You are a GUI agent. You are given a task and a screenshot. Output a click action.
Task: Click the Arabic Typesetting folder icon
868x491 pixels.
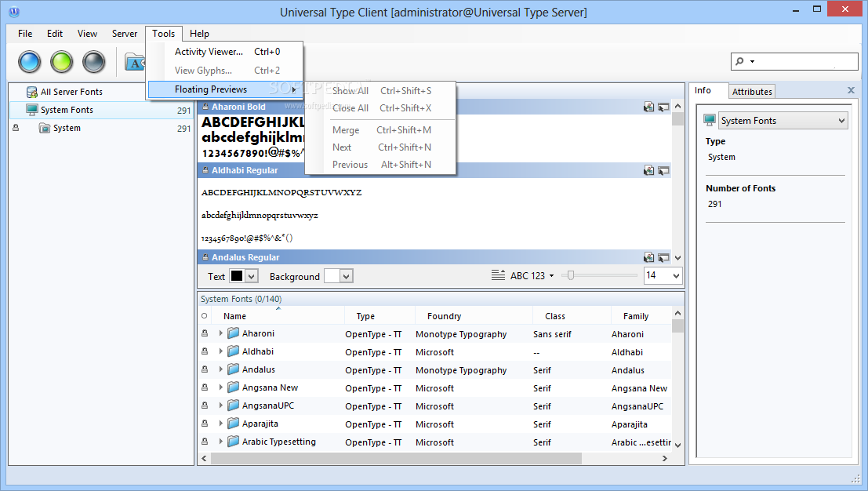[x=234, y=441]
